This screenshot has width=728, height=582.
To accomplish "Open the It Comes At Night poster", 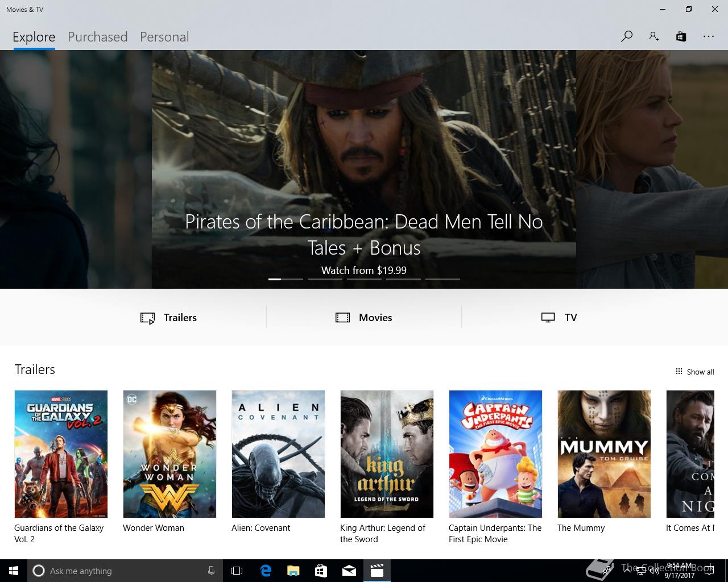I will coord(690,454).
